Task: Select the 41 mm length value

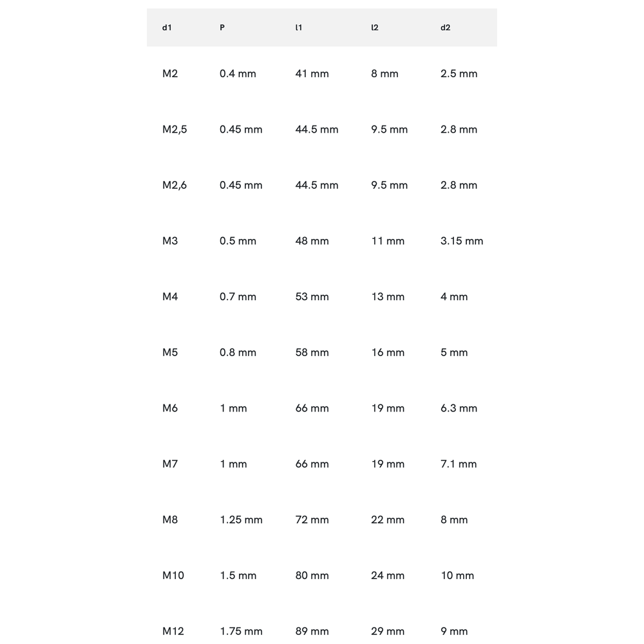Action: (x=312, y=73)
